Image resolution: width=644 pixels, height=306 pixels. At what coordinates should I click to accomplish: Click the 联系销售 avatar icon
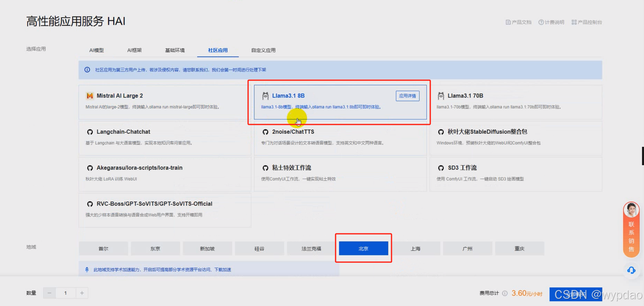631,209
